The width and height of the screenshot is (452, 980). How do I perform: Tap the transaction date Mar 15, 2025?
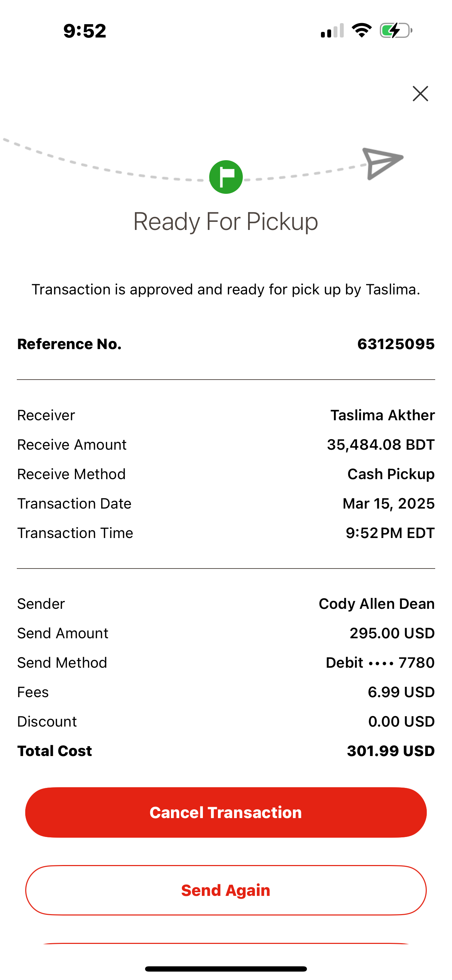[389, 503]
